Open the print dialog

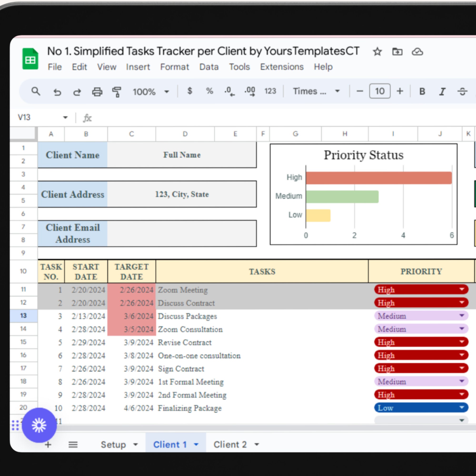coord(97,91)
